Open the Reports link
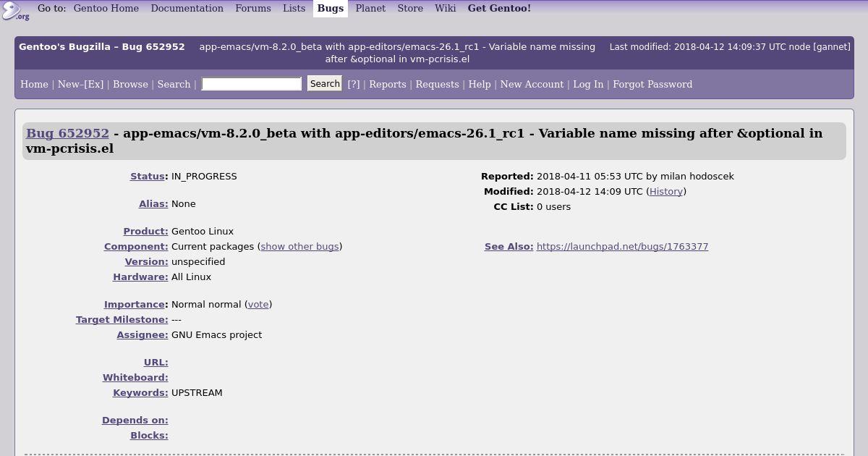This screenshot has height=456, width=868. coord(387,84)
